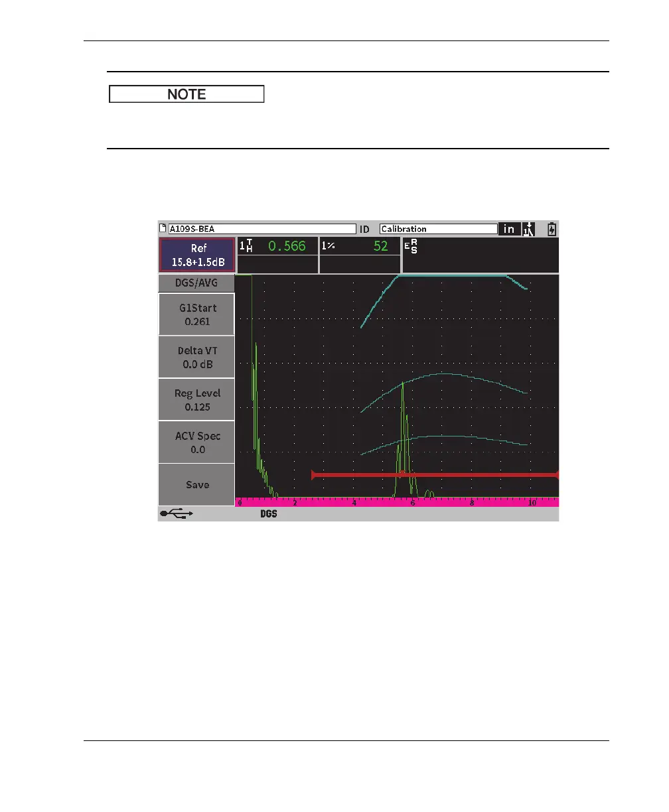The image size is (669, 812).
Task: Select the Ref 15.8+1.5dB gain box
Action: (197, 255)
